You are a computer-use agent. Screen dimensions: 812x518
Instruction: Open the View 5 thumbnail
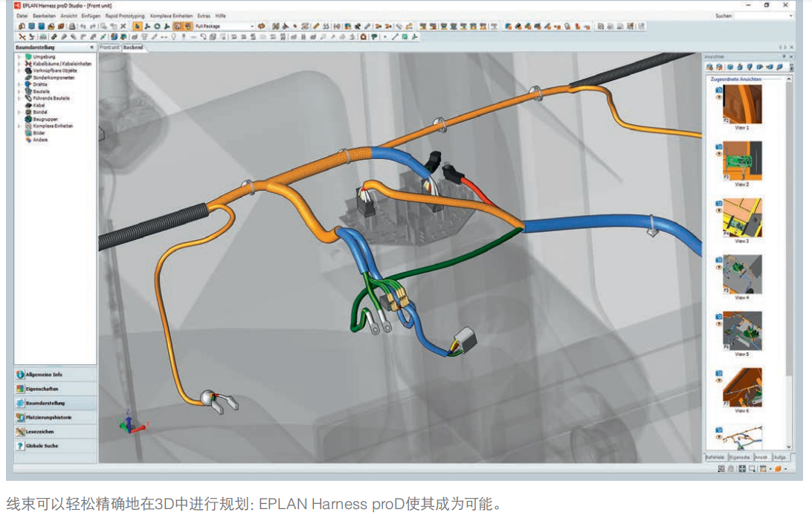click(742, 331)
